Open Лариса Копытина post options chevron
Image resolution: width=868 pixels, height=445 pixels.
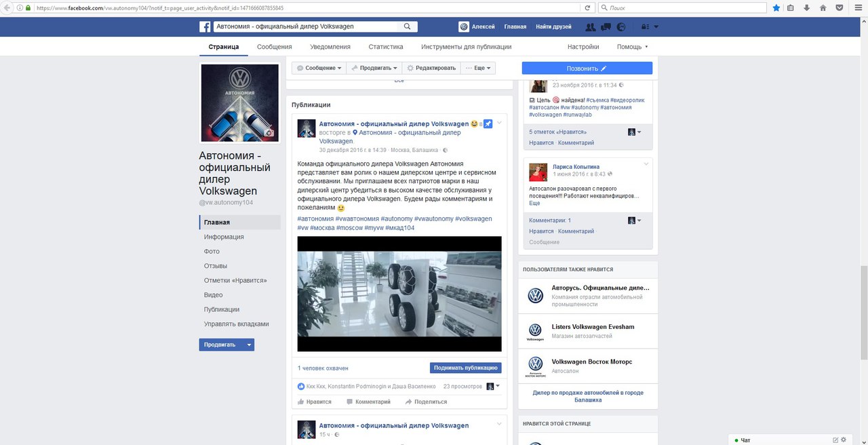[646, 164]
